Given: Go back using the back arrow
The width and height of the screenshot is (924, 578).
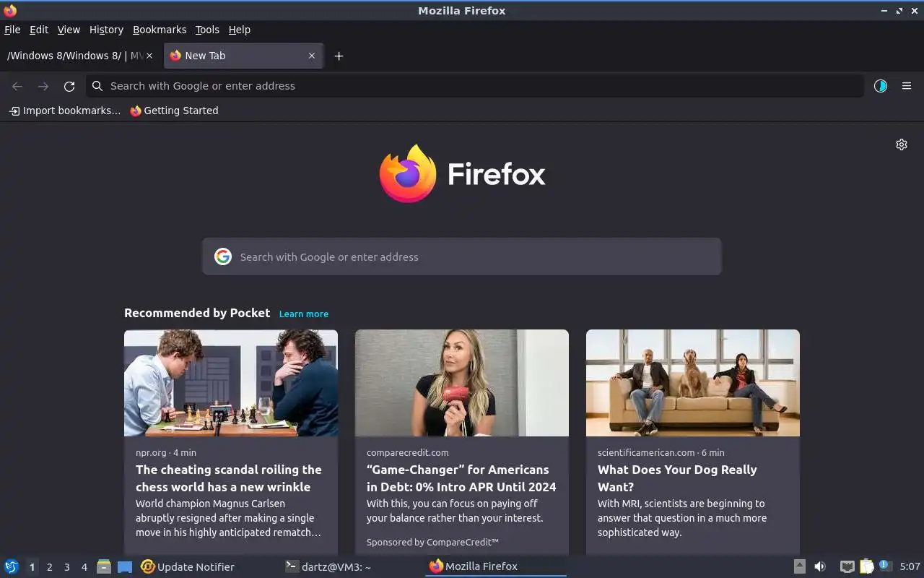Looking at the screenshot, I should (17, 86).
